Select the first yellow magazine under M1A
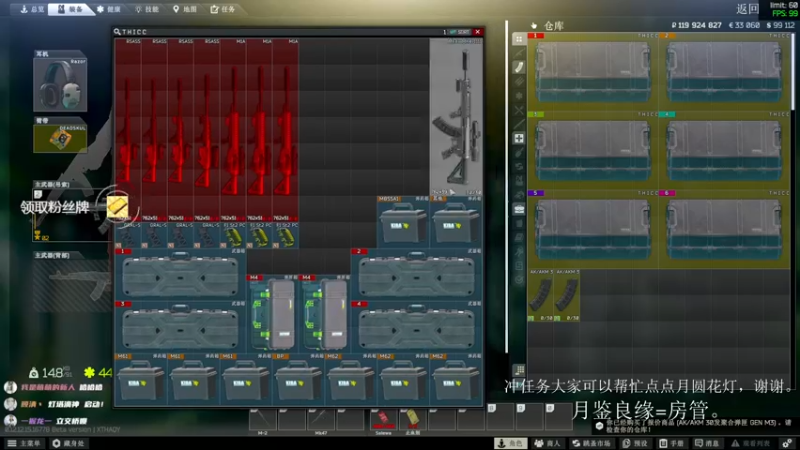Viewport: 800px width, 450px height. 233,235
